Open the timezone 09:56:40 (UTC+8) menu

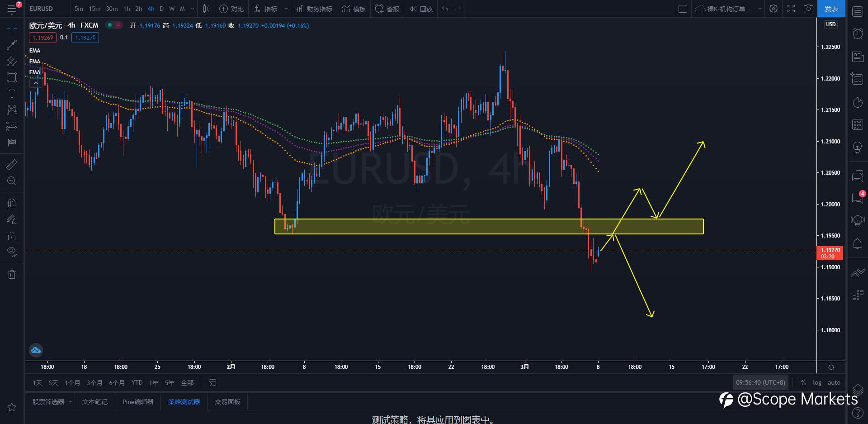pos(760,383)
